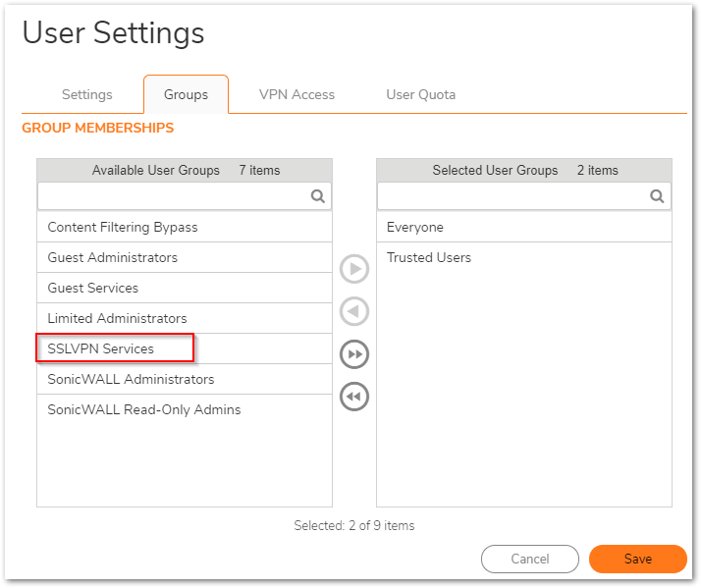Viewport: 701px width, 588px height.
Task: Focus the Available User Groups search field
Action: [174, 196]
